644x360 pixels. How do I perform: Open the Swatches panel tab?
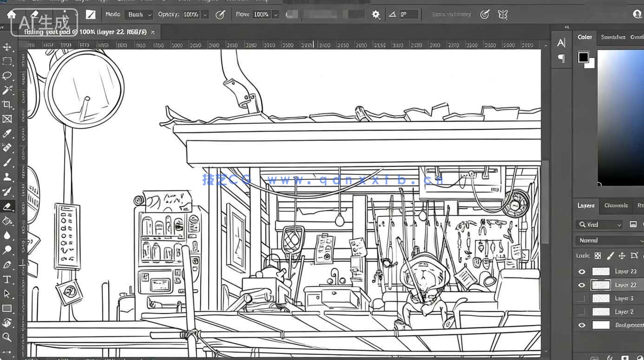coord(612,37)
